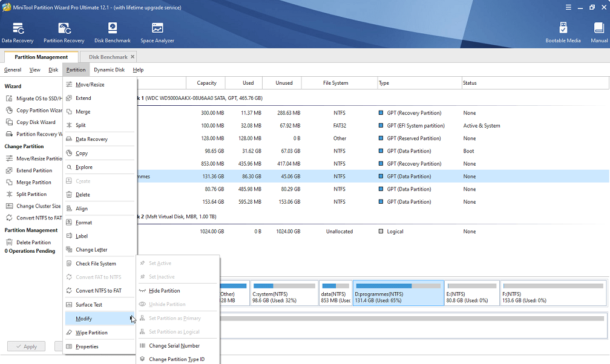Choose Check File System menu entry
610x364 pixels.
(100, 264)
